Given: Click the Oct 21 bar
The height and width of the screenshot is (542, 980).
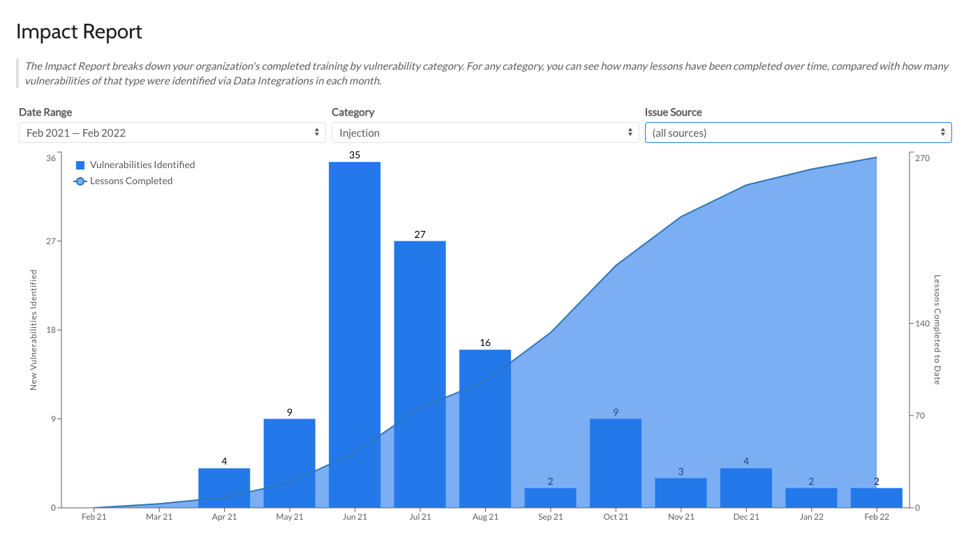Looking at the screenshot, I should pyautogui.click(x=615, y=462).
